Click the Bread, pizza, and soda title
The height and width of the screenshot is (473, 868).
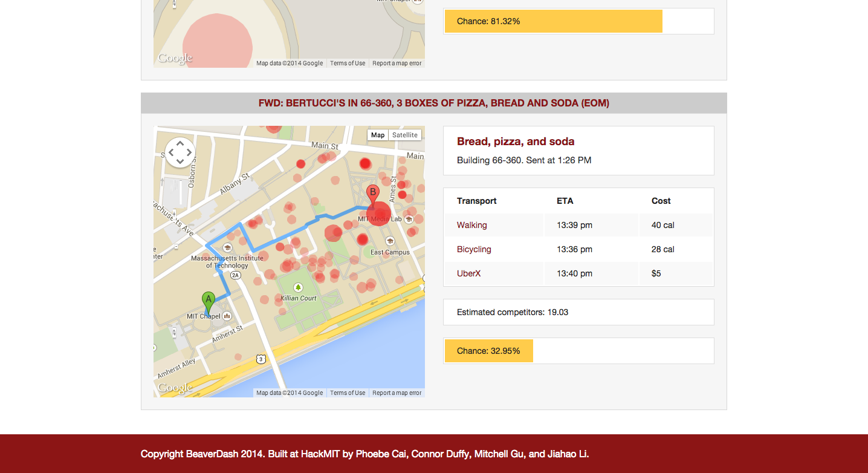click(516, 142)
